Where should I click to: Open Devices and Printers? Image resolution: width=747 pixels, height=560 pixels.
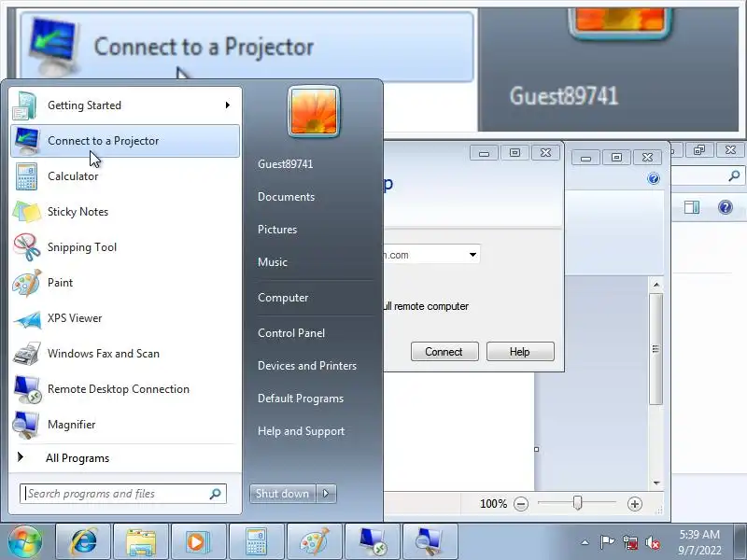point(307,366)
